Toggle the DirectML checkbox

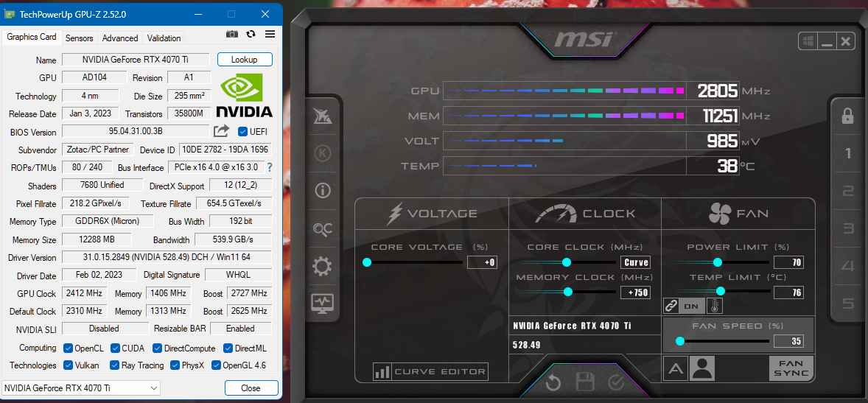(x=228, y=348)
